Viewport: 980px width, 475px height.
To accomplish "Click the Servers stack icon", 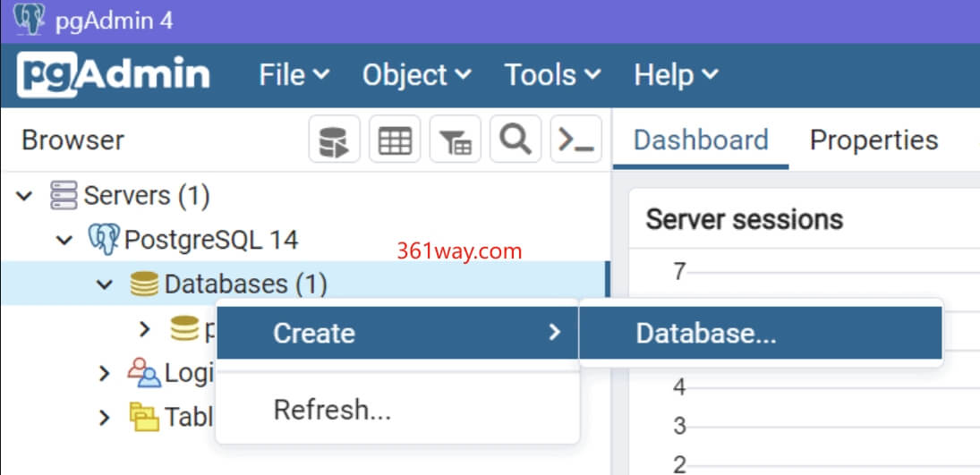I will click(64, 196).
